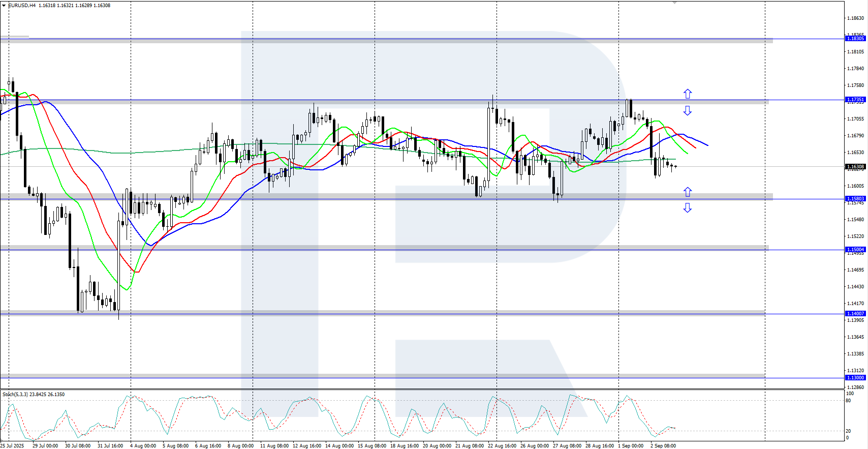
Task: Select the 1.17351 price level label
Action: 855,100
